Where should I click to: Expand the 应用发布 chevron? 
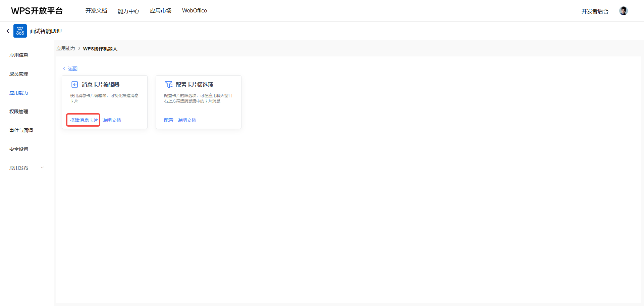[42, 168]
